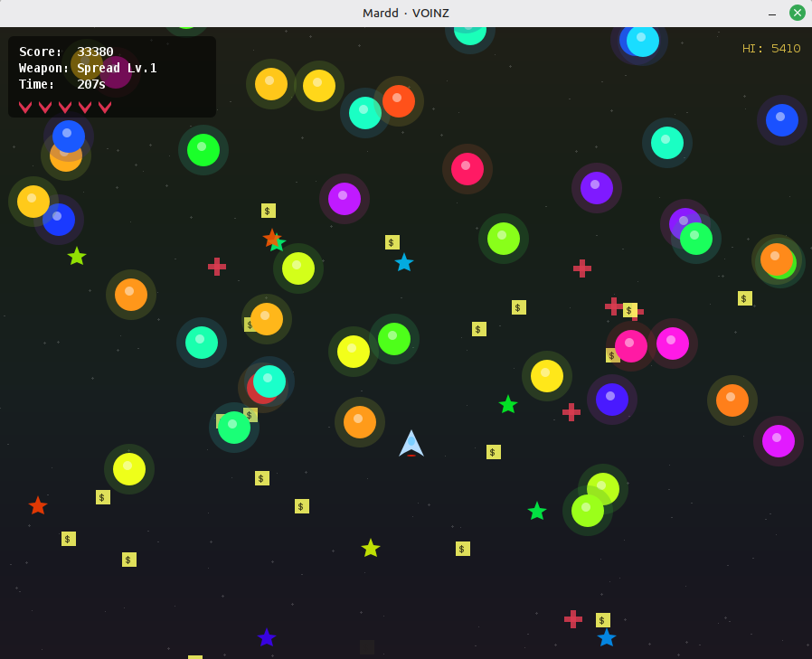Grab the red-orange star near the left edge
The image size is (812, 659).
click(x=38, y=506)
